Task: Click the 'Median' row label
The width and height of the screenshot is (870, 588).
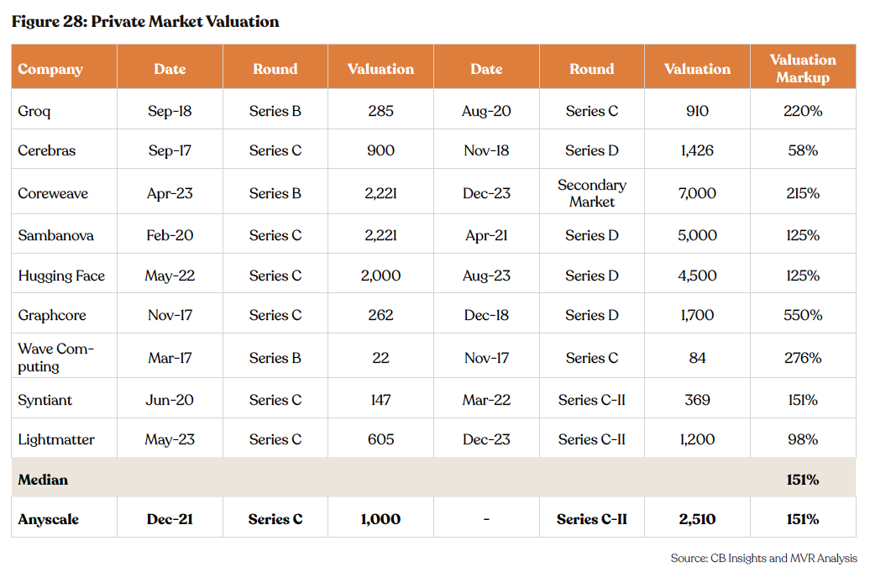Action: point(43,480)
